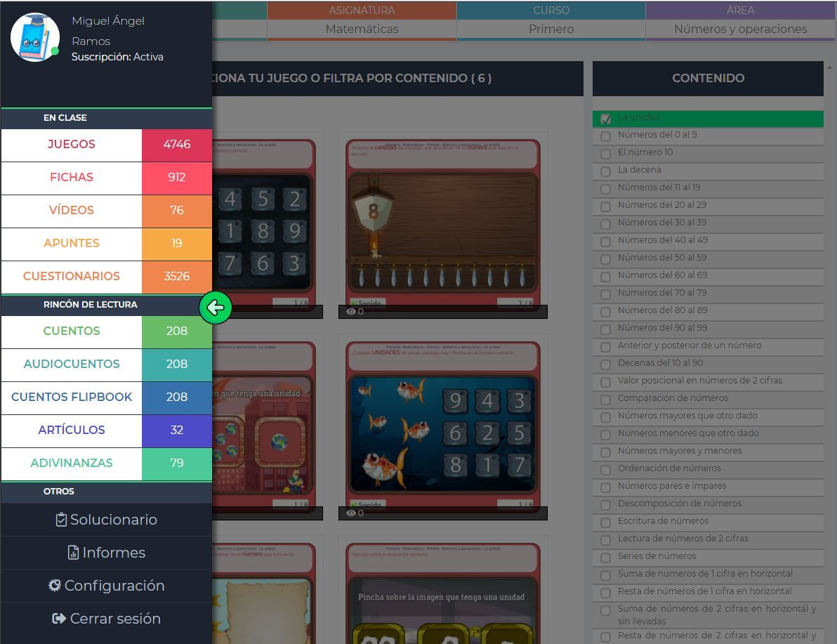The height and width of the screenshot is (644, 837).
Task: Click Valor posicional en números de 2 cifras
Action: (x=700, y=380)
